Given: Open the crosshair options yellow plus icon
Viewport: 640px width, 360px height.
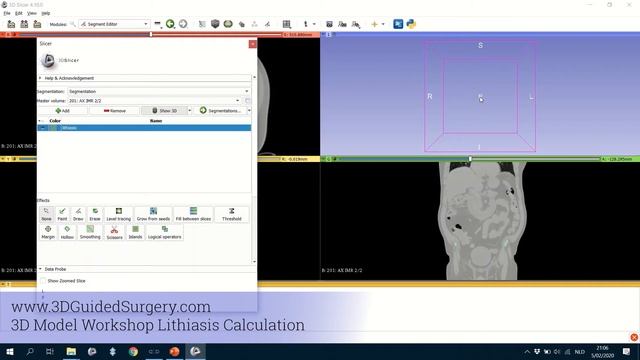Looking at the screenshot, I should tap(374, 24).
